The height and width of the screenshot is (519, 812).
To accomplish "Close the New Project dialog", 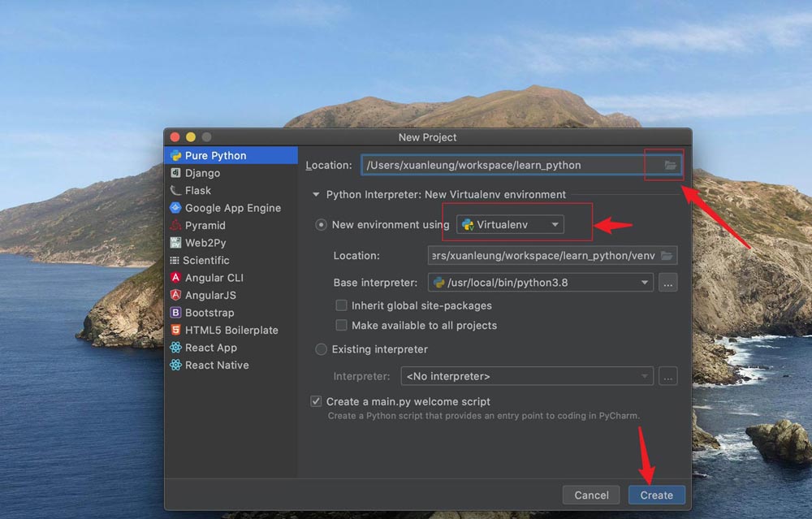I will tap(175, 137).
